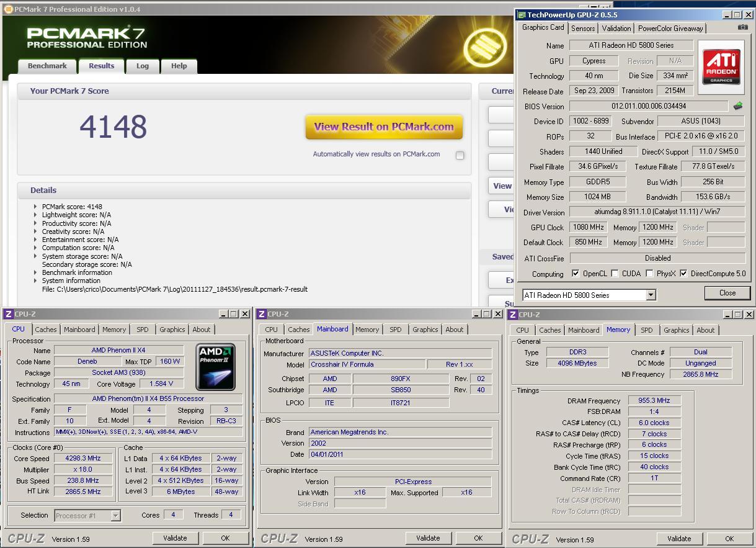Click the Specification AMD Phenom II X4 B55 field
Screen dimensions: 756x548
pos(148,398)
